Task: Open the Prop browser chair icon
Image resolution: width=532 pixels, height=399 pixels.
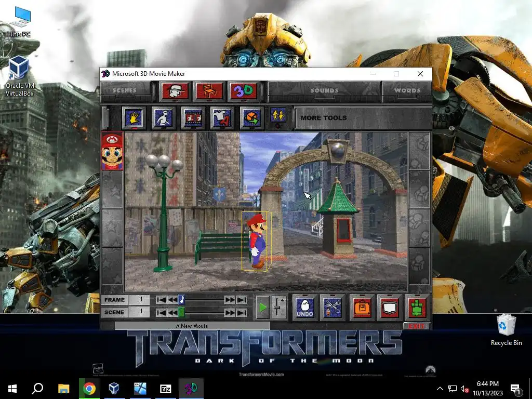Action: point(209,91)
